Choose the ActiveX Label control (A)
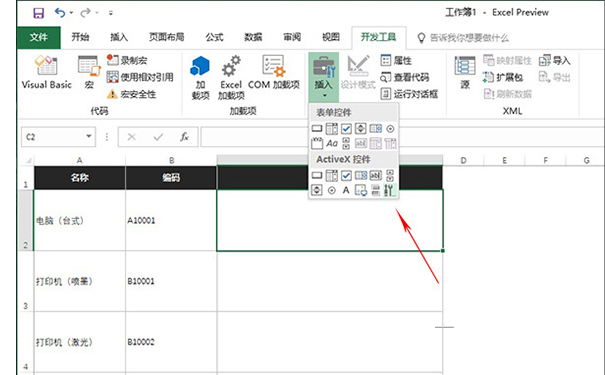 tap(346, 190)
